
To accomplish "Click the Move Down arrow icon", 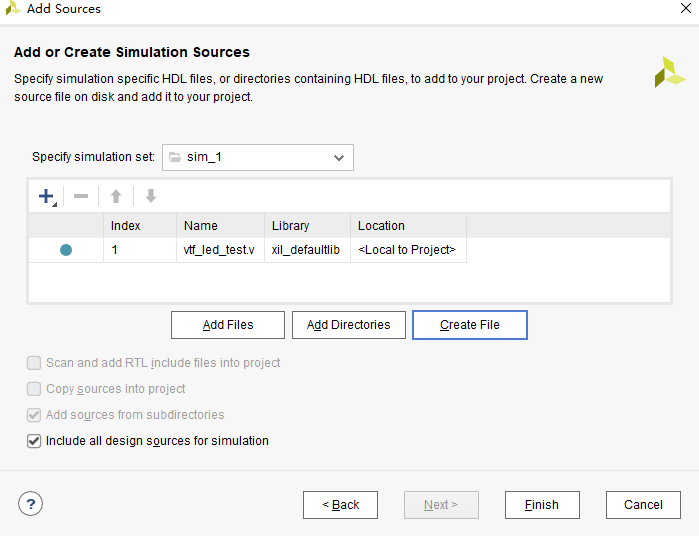I will [x=151, y=196].
